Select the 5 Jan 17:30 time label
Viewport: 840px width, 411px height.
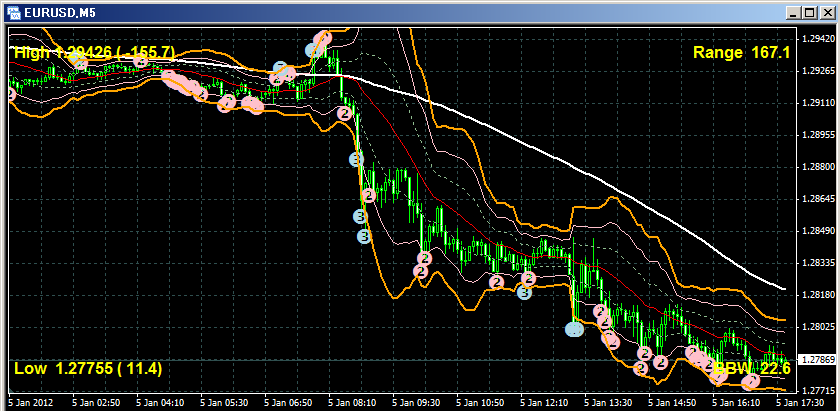[798, 402]
